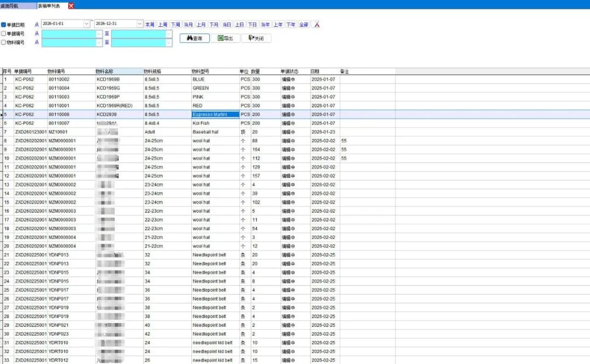
Task: Click material number '80110008' cell
Action: pyautogui.click(x=71, y=114)
